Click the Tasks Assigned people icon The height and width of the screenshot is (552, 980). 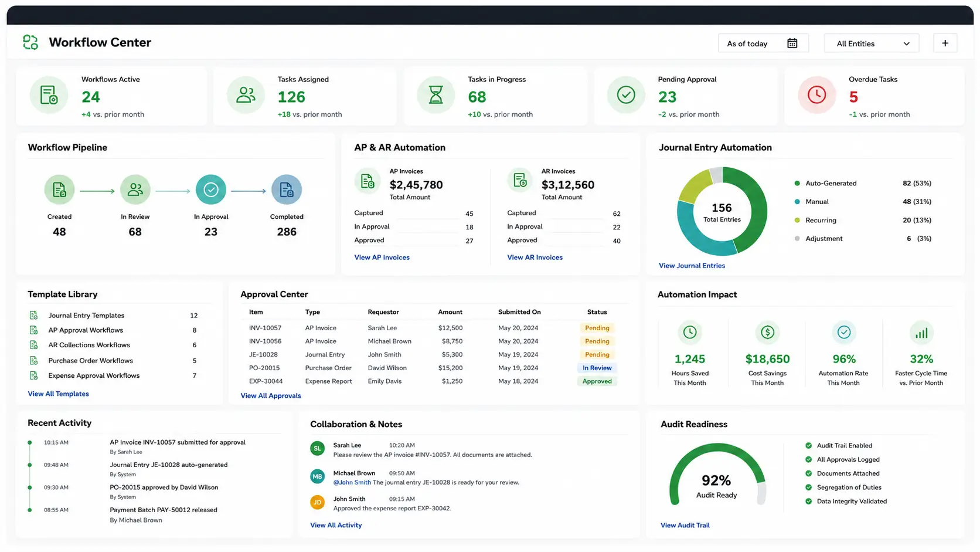tap(246, 95)
